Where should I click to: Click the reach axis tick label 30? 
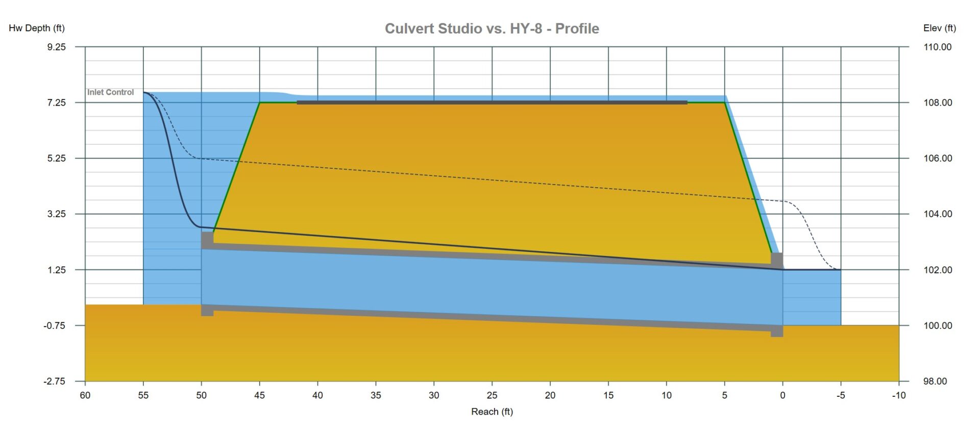[434, 395]
